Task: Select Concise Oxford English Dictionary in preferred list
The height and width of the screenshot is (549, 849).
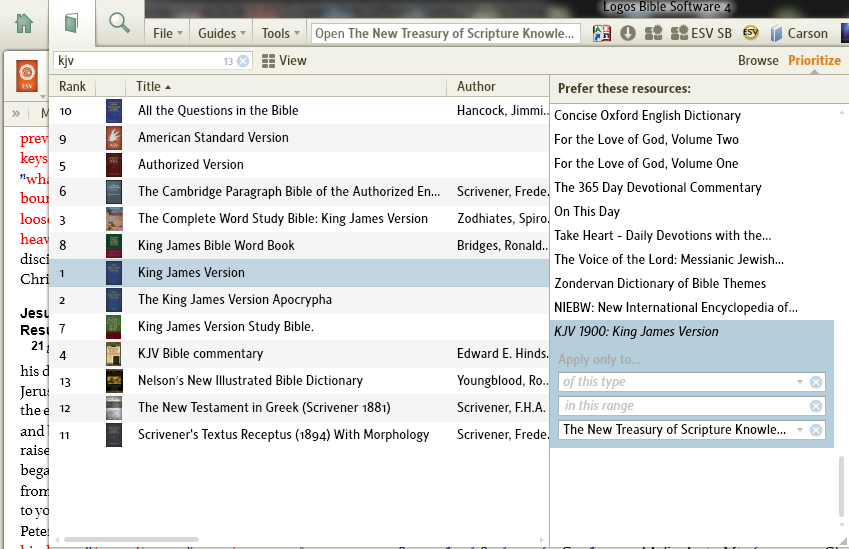Action: [647, 115]
